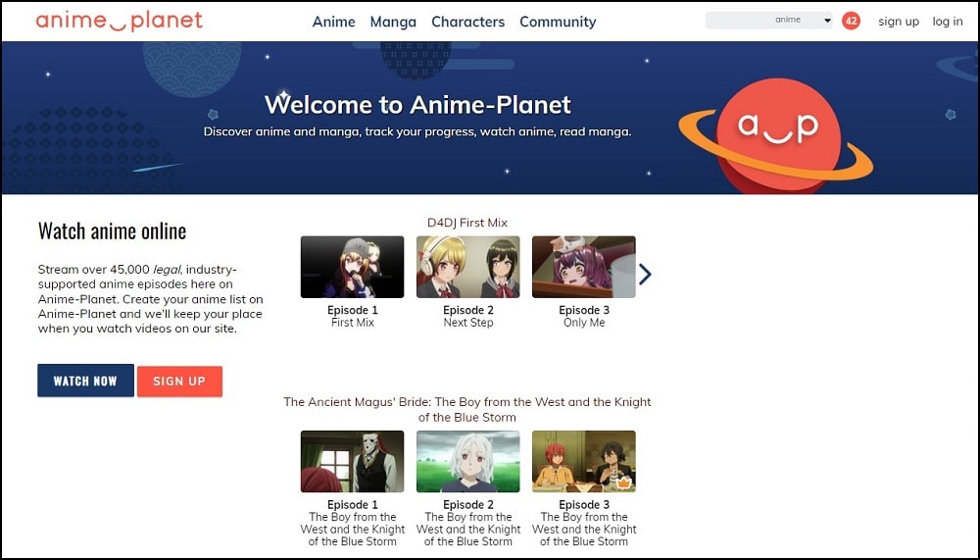980x560 pixels.
Task: Click the 'Welcome to Anime-Planet' banner heading
Action: [x=417, y=105]
